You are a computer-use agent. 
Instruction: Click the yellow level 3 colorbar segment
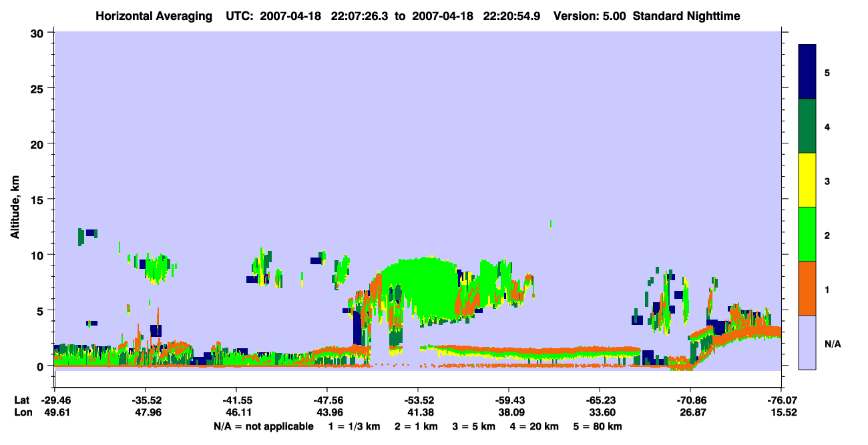pos(807,180)
